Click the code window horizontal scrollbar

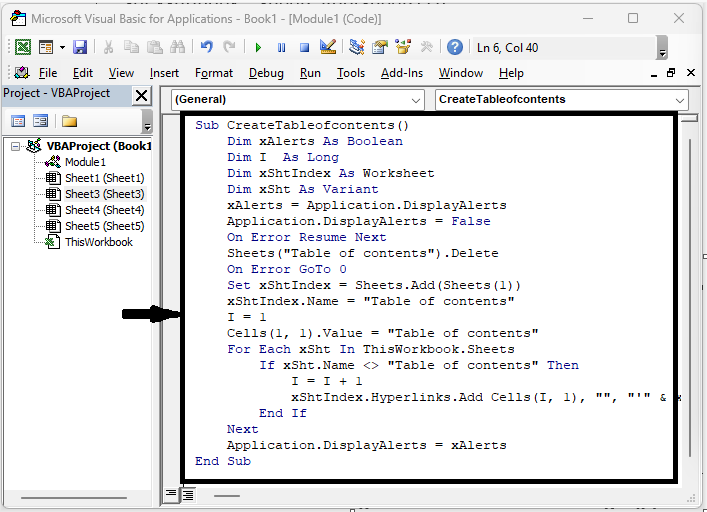[227, 496]
